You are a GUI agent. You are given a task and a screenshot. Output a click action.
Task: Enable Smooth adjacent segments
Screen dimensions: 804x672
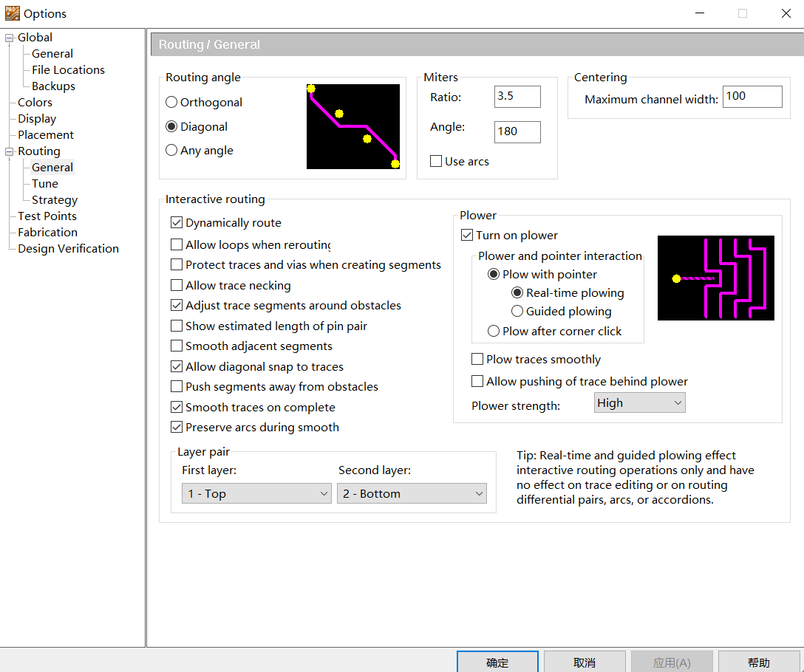coord(177,346)
